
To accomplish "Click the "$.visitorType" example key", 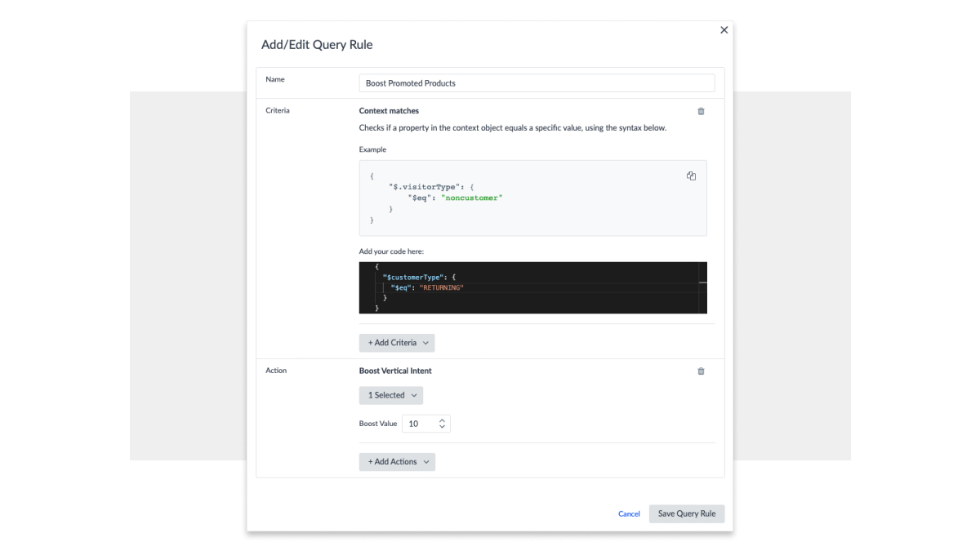I will point(426,187).
